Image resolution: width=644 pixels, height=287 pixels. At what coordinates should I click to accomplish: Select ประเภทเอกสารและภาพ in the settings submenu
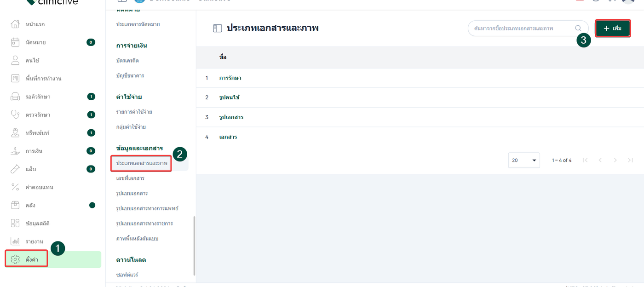(142, 163)
